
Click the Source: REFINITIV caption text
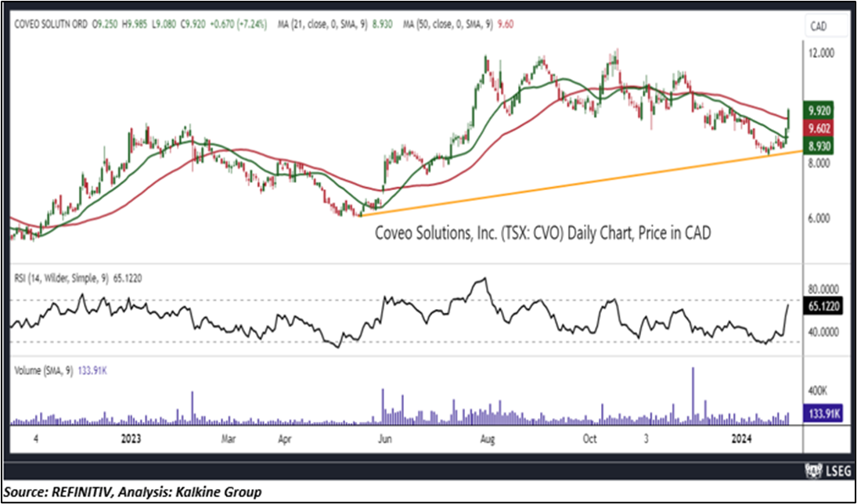pyautogui.click(x=131, y=491)
